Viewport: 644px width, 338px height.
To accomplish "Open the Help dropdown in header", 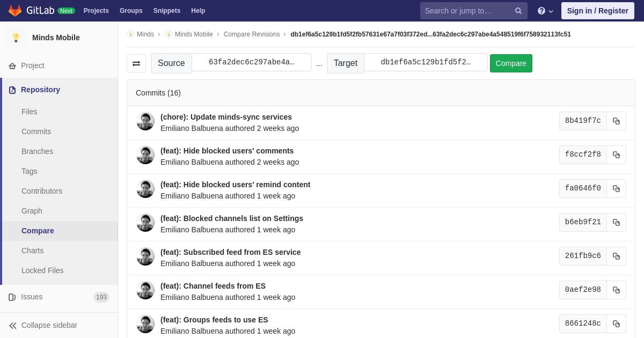I will [545, 11].
